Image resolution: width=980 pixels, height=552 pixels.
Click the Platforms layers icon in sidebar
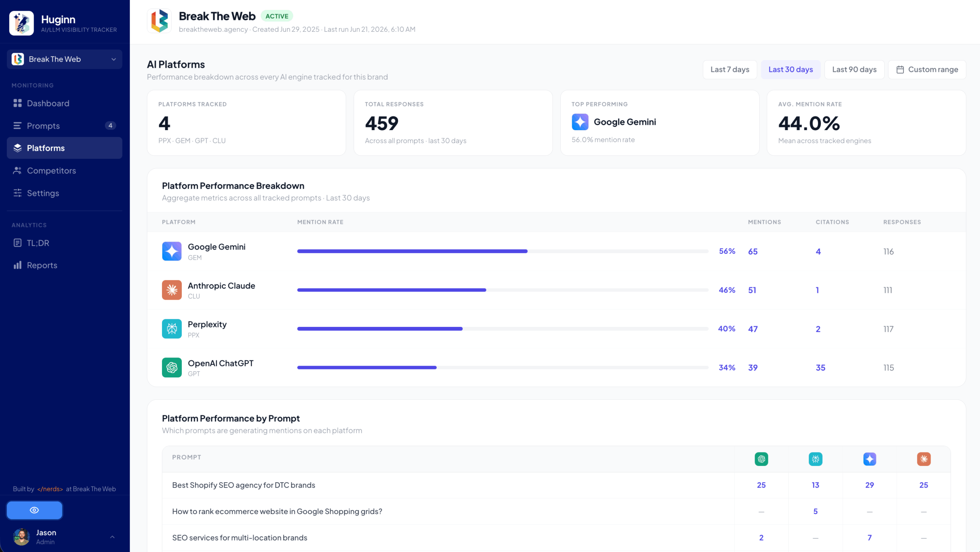coord(17,148)
